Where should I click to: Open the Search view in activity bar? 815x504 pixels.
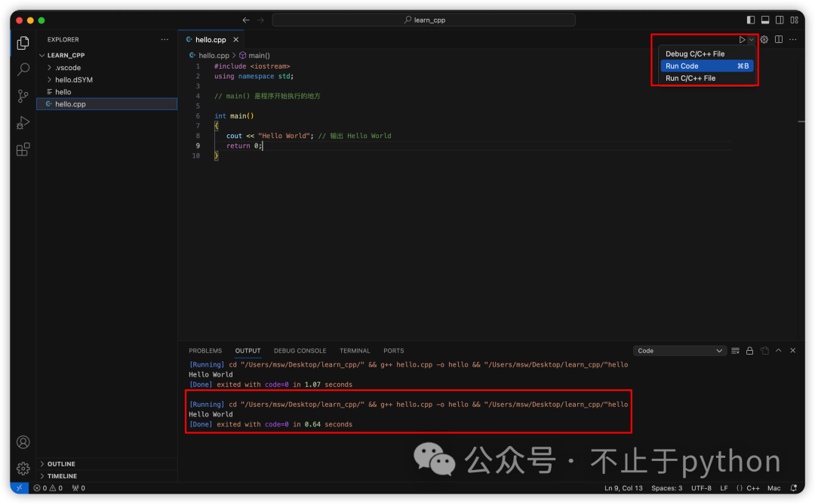point(23,69)
